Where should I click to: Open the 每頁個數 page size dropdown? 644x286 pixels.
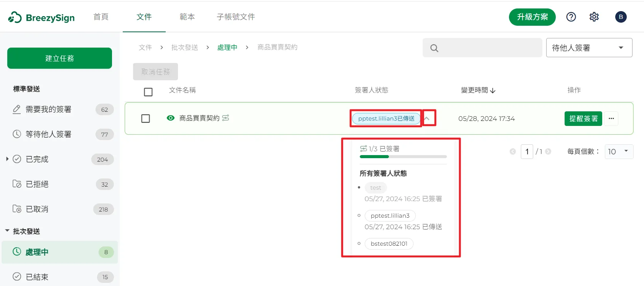point(618,151)
